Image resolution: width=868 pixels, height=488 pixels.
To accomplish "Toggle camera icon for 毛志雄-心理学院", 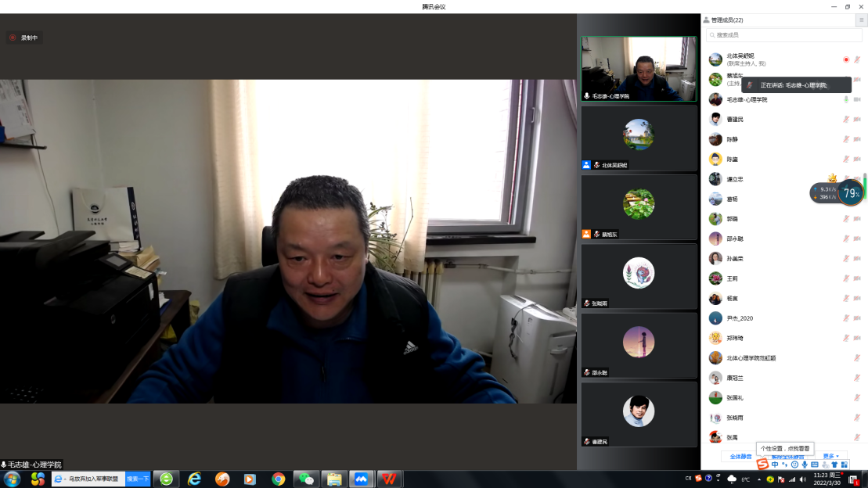I will (857, 99).
